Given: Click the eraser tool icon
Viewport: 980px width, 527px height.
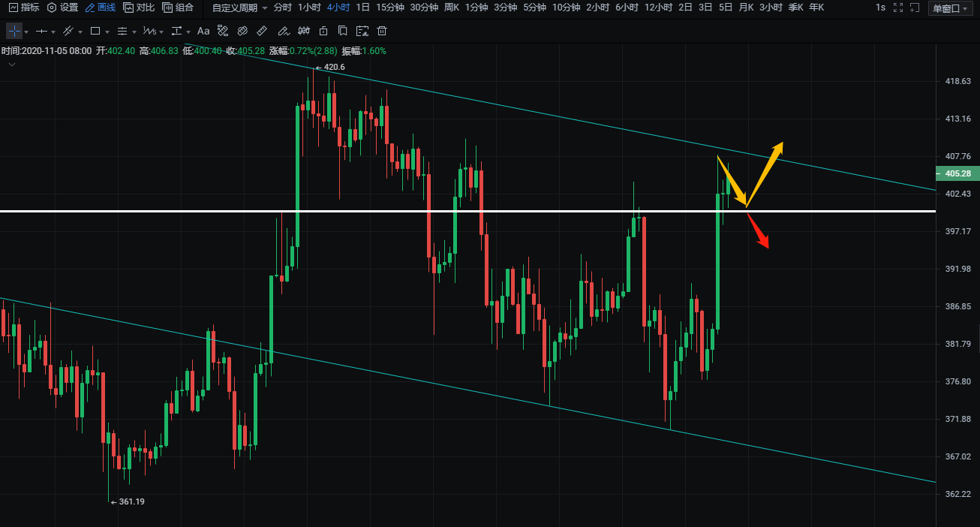Looking at the screenshot, I should coord(242,32).
